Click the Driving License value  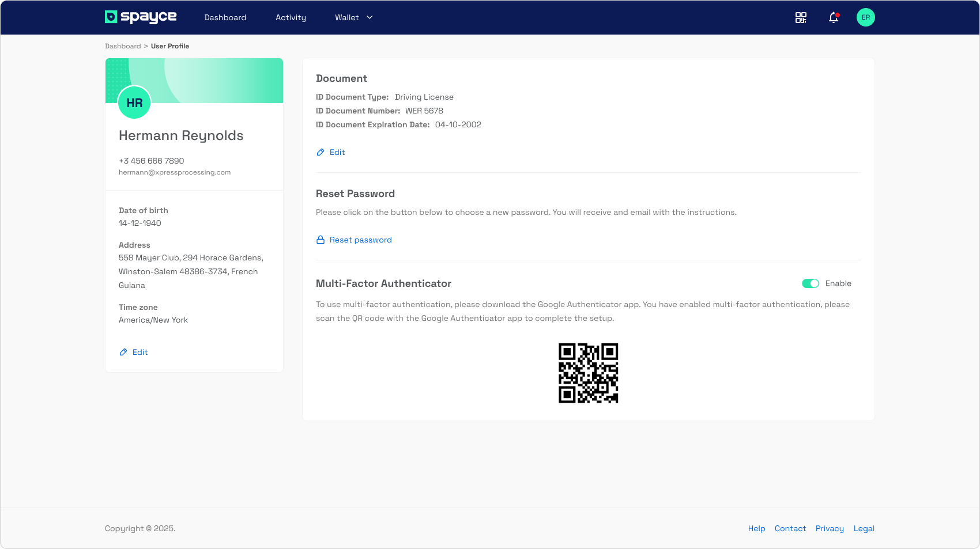tap(424, 97)
